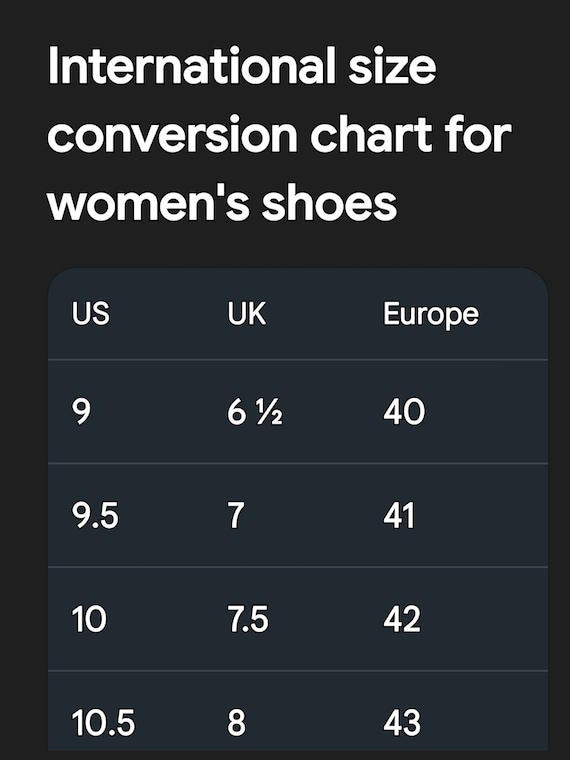Click the UK size 7.5 cell
This screenshot has height=760, width=570.
pyautogui.click(x=248, y=619)
